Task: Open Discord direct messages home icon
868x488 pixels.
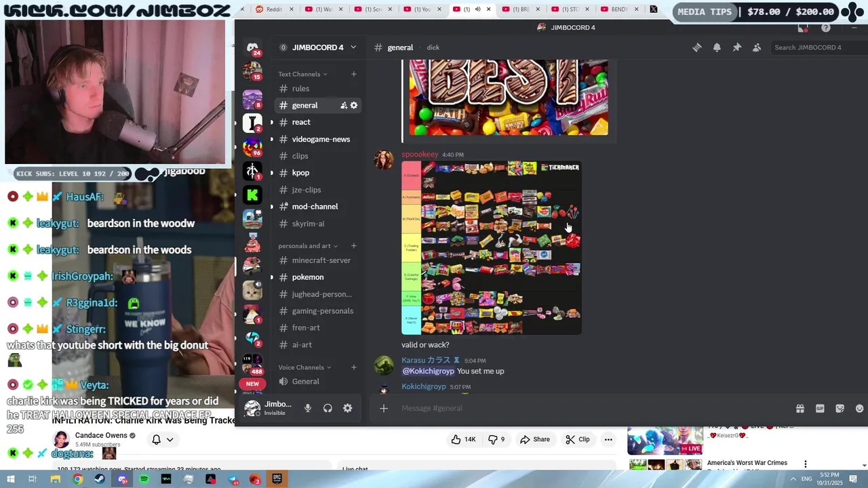Action: [x=252, y=47]
